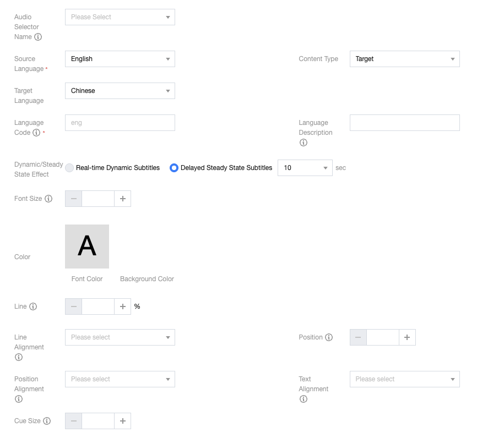The image size is (504, 438).
Task: Click the Font Color swatch
Action: [87, 247]
